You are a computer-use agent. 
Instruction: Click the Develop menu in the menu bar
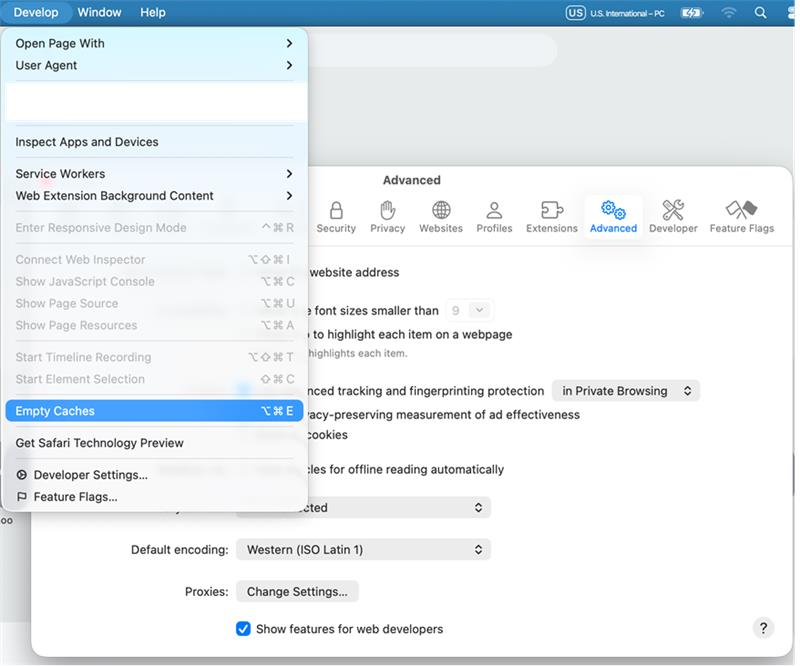click(36, 13)
